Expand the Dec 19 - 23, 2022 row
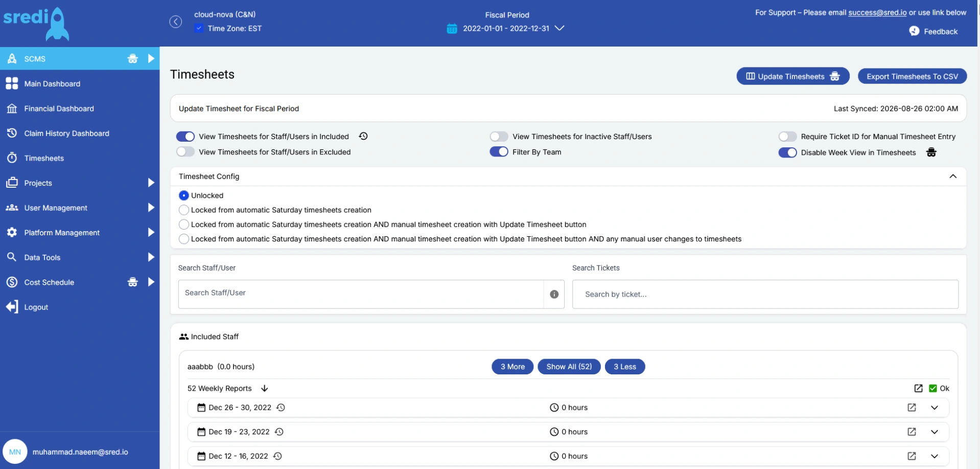 935,432
